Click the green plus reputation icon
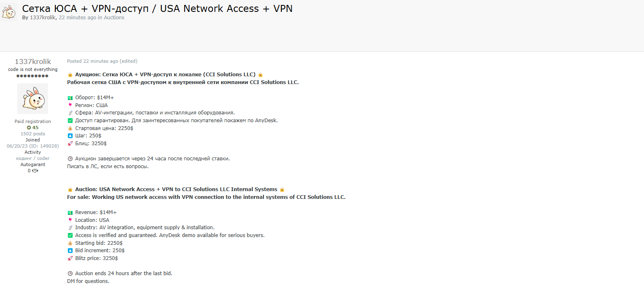Screen dimensions: 644x285 (29, 128)
